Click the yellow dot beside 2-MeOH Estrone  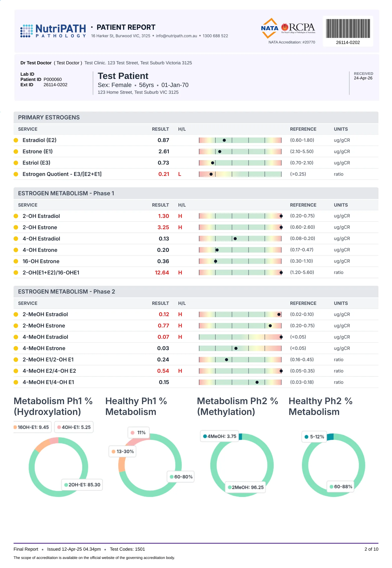16,326
